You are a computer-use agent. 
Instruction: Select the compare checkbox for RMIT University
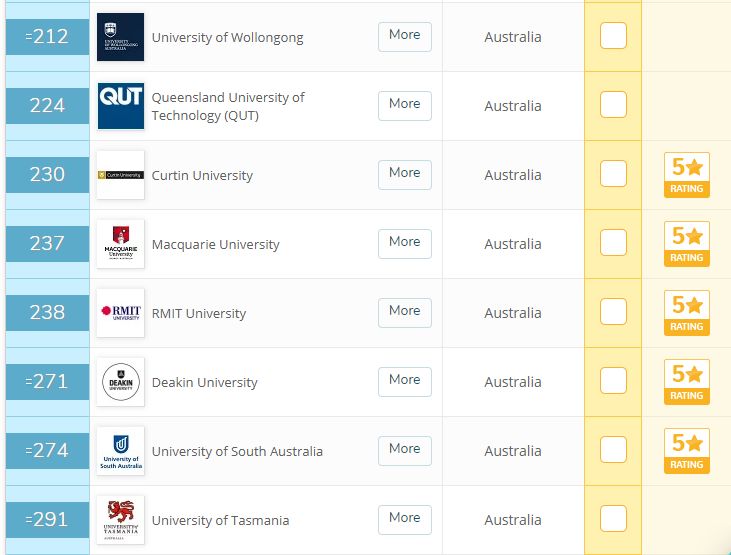pyautogui.click(x=613, y=312)
